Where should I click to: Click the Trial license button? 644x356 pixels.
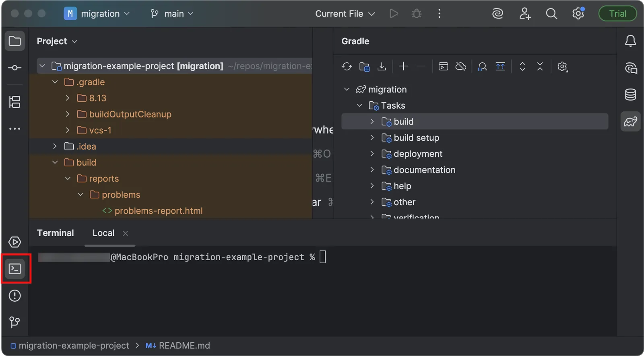click(617, 14)
